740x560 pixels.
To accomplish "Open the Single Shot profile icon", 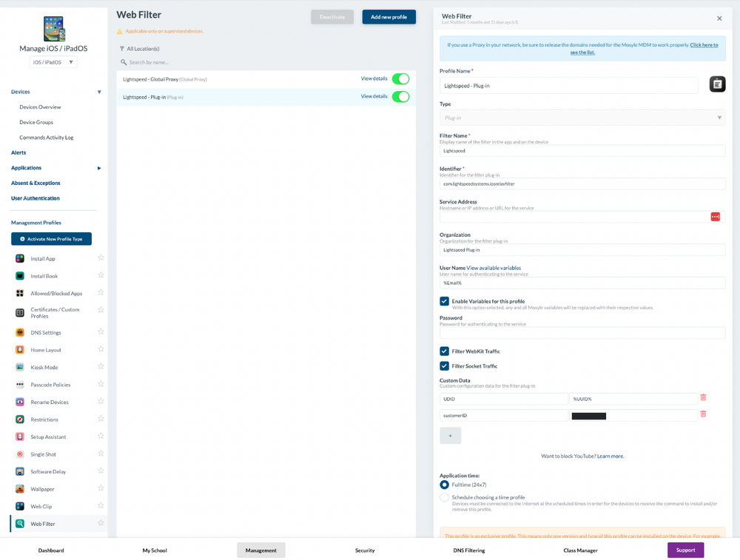I will (20, 454).
